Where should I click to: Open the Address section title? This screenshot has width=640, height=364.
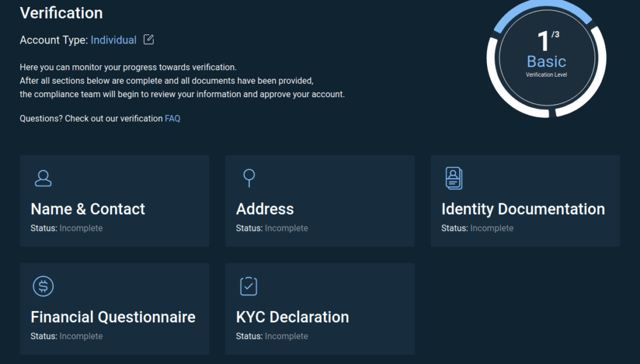tap(265, 209)
